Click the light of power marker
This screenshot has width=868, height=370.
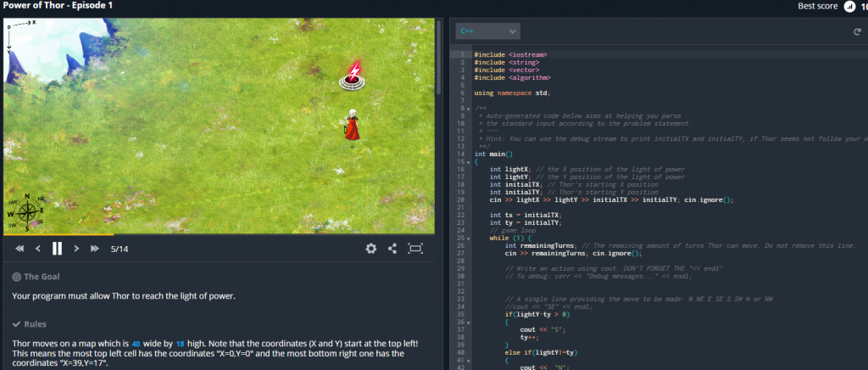coord(353,76)
